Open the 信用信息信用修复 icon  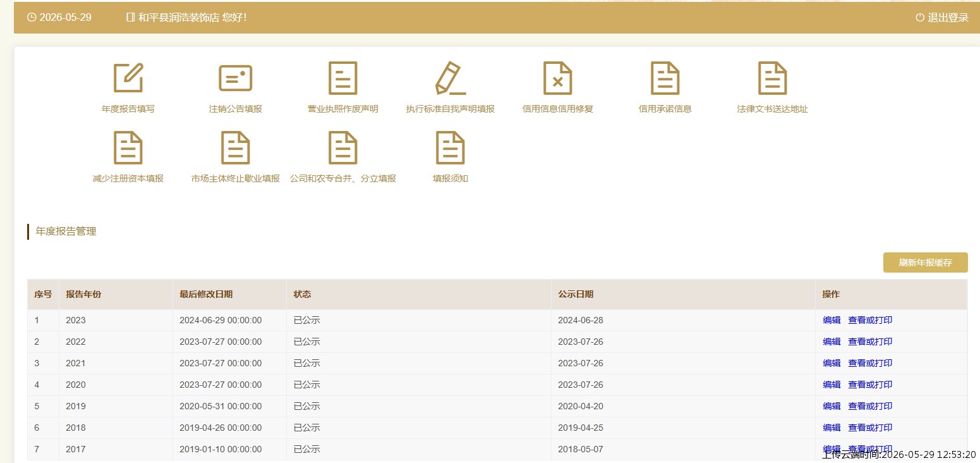click(x=558, y=78)
